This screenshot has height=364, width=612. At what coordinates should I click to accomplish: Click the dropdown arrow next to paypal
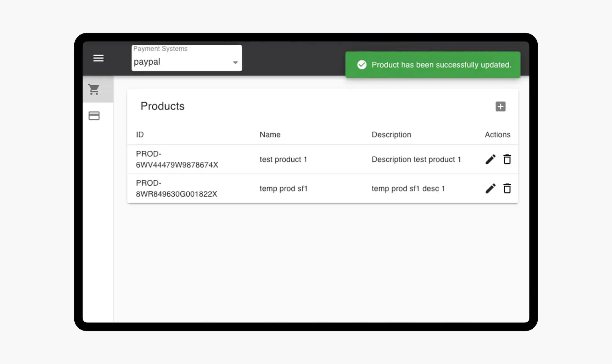click(235, 63)
